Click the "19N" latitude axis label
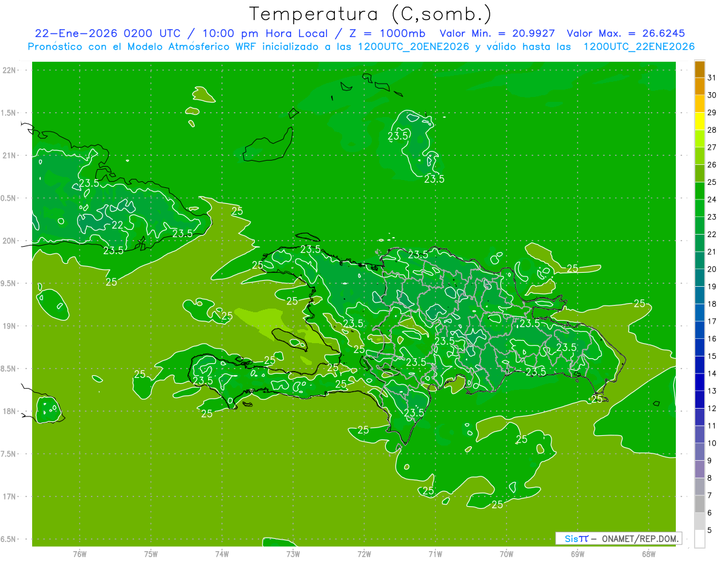This screenshot has height=562, width=728. tap(9, 326)
